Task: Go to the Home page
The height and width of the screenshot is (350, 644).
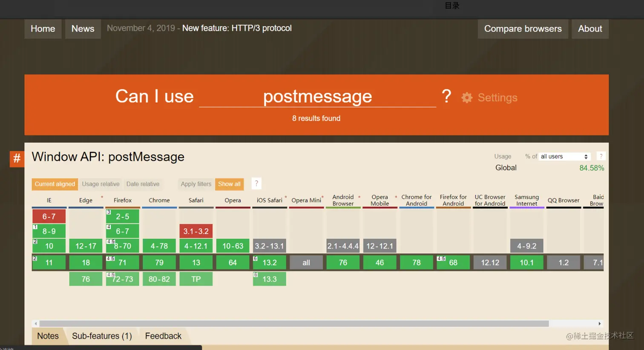Action: click(x=43, y=29)
